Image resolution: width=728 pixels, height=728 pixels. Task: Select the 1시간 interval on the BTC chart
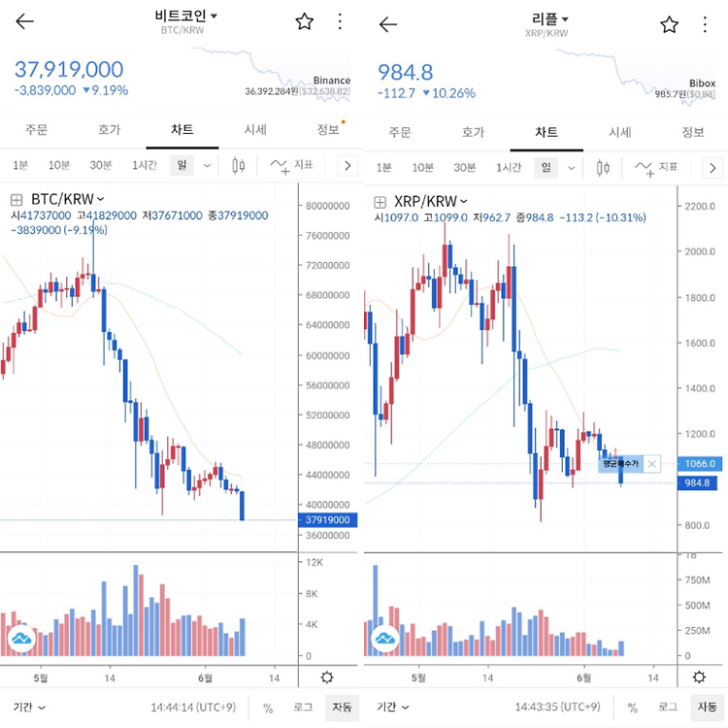[145, 165]
